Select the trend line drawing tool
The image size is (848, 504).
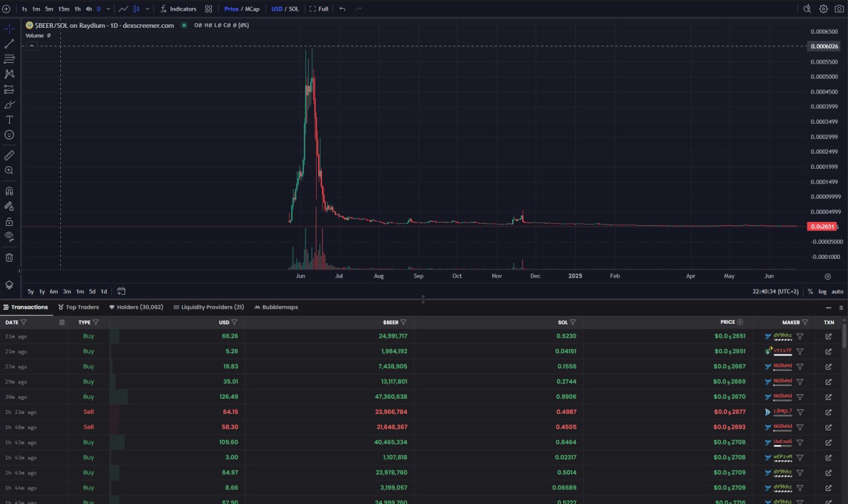coord(9,44)
